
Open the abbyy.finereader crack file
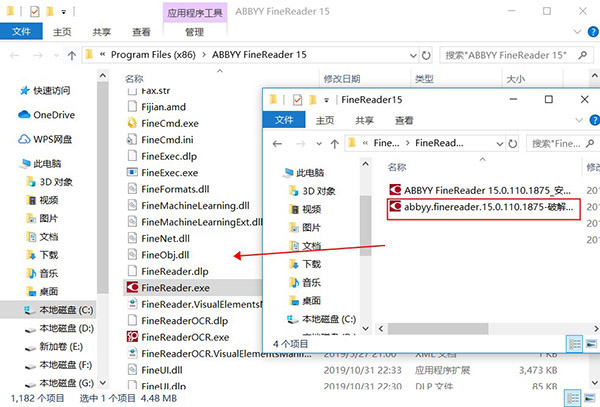pos(483,208)
